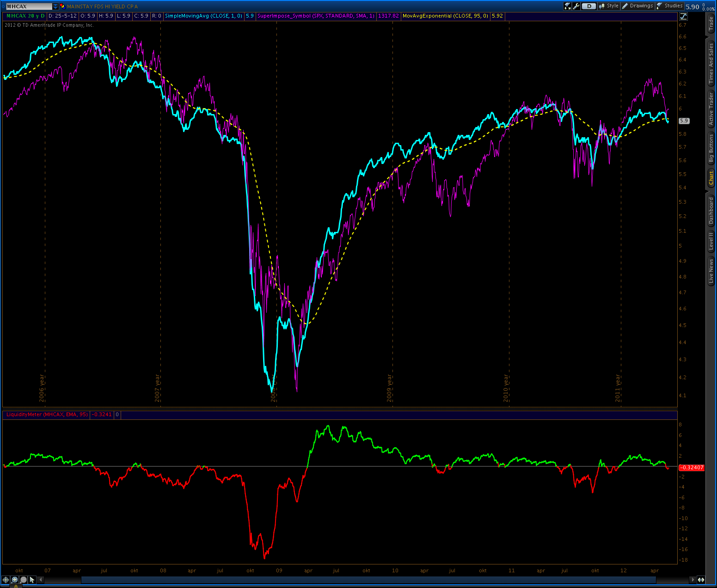Open the quick study flask icon with arrow
The height and width of the screenshot is (588, 717).
tap(567, 6)
